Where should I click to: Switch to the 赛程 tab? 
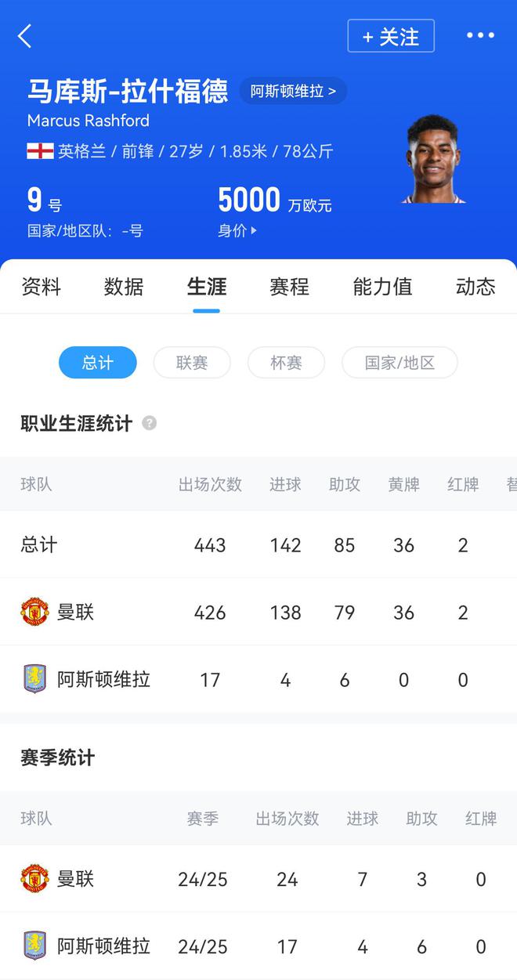[x=289, y=287]
